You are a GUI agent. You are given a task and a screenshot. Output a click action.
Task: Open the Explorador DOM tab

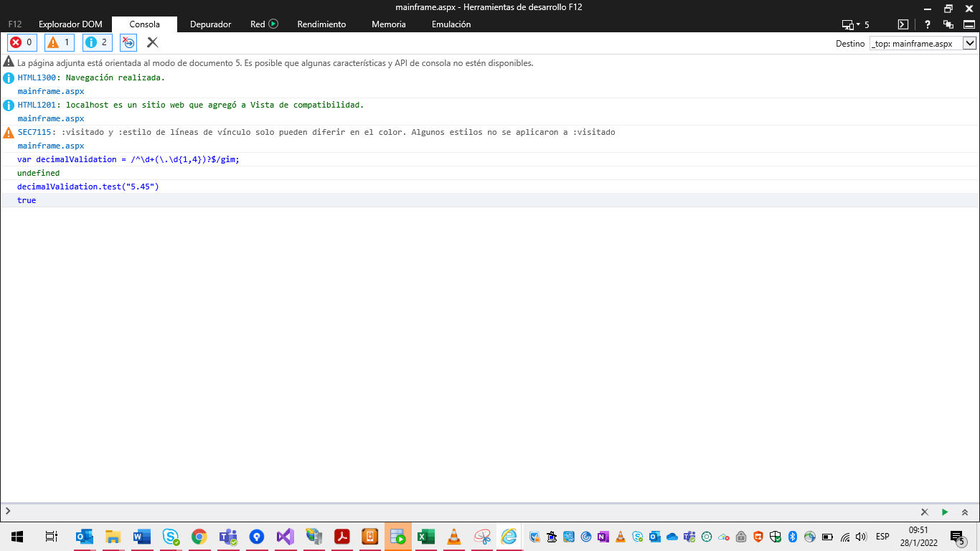tap(70, 24)
